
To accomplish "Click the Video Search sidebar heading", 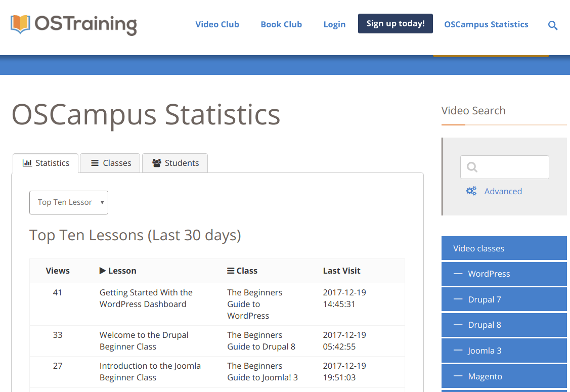I will pos(473,111).
